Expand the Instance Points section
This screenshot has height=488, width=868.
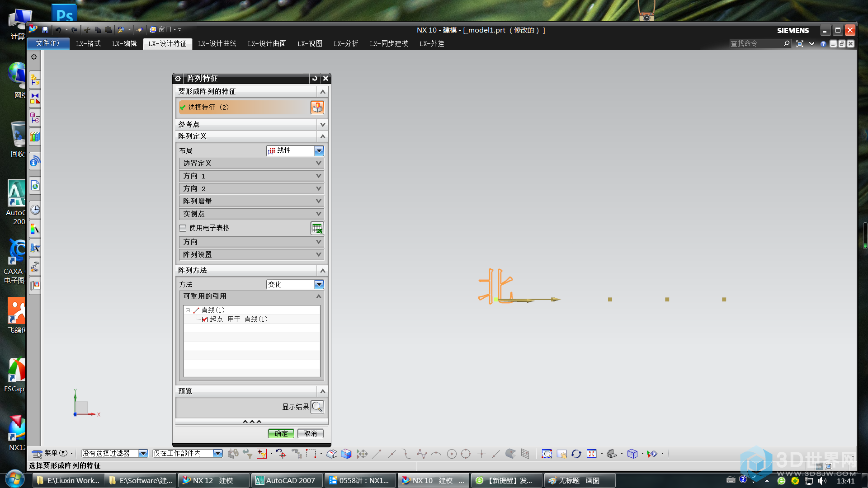tap(251, 214)
